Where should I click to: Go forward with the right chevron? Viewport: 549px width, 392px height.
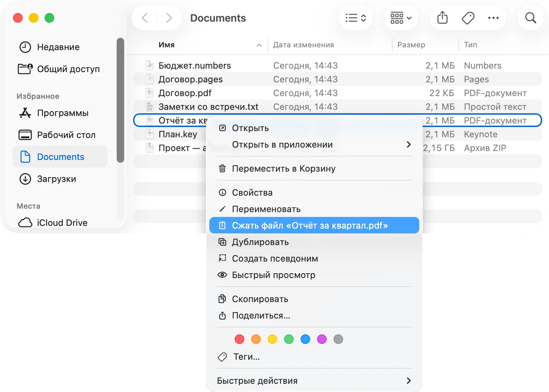point(169,18)
